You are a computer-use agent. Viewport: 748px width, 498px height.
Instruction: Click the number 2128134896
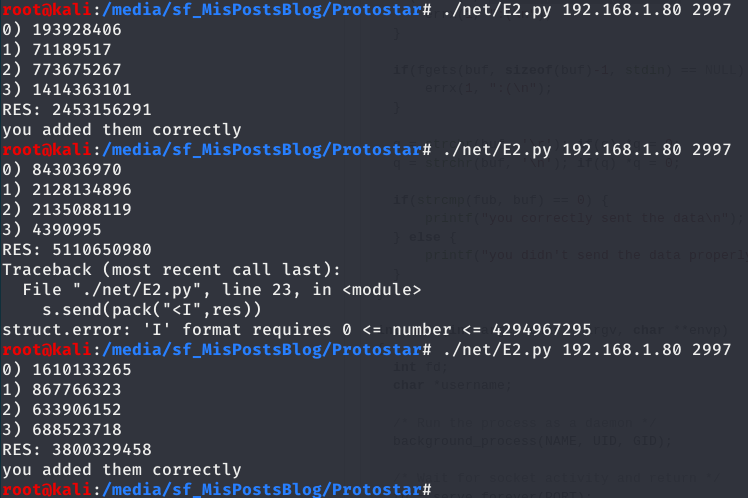pyautogui.click(x=82, y=189)
